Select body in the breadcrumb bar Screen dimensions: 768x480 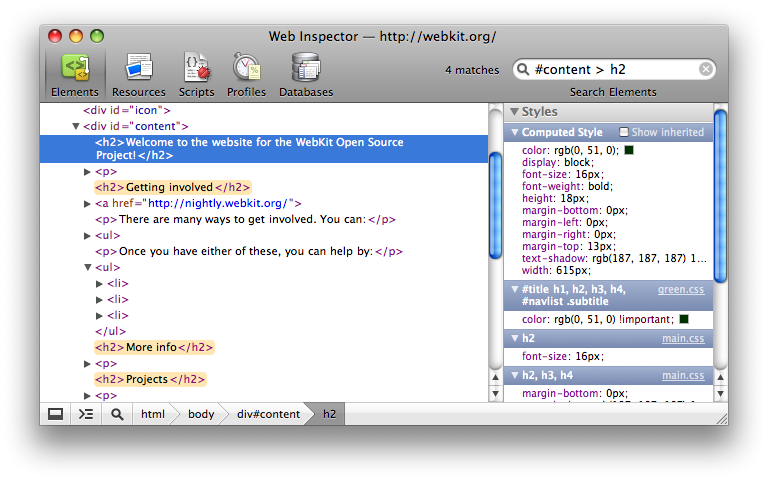(201, 414)
